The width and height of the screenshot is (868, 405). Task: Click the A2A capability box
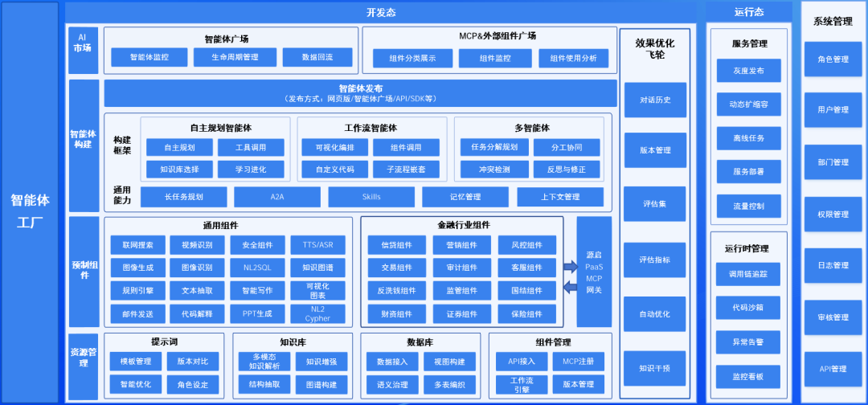pyautogui.click(x=277, y=197)
